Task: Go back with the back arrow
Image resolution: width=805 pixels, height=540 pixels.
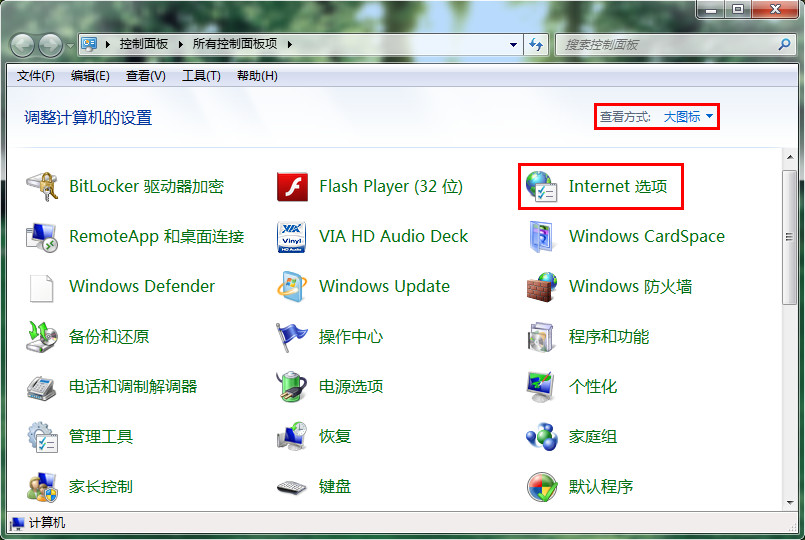Action: point(23,45)
